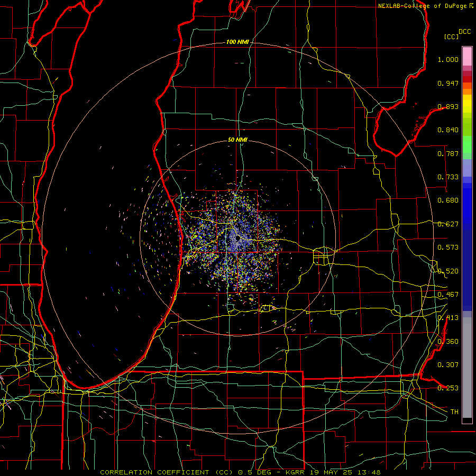Select the 0.787 legend value

pos(448,153)
